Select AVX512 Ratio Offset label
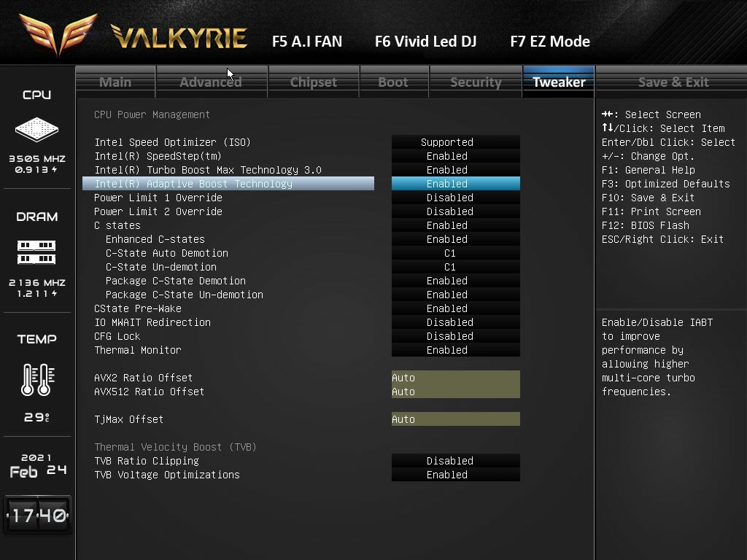The height and width of the screenshot is (560, 747). coord(149,392)
